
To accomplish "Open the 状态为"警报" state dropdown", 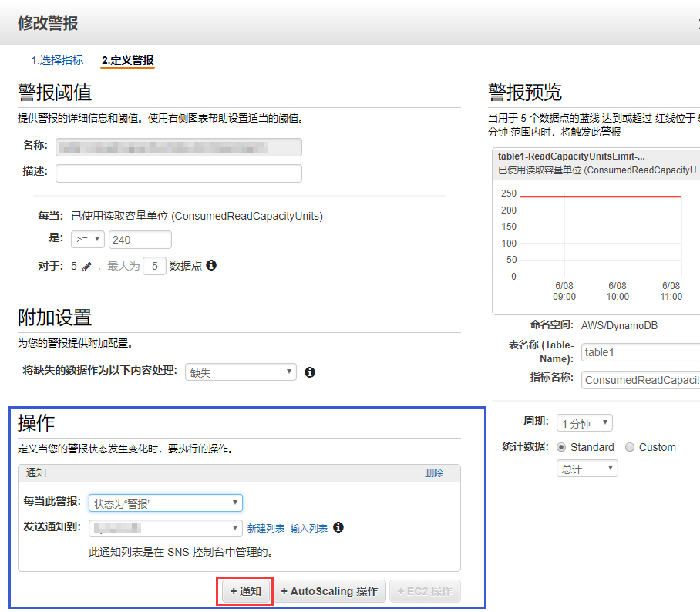I will coord(166,503).
